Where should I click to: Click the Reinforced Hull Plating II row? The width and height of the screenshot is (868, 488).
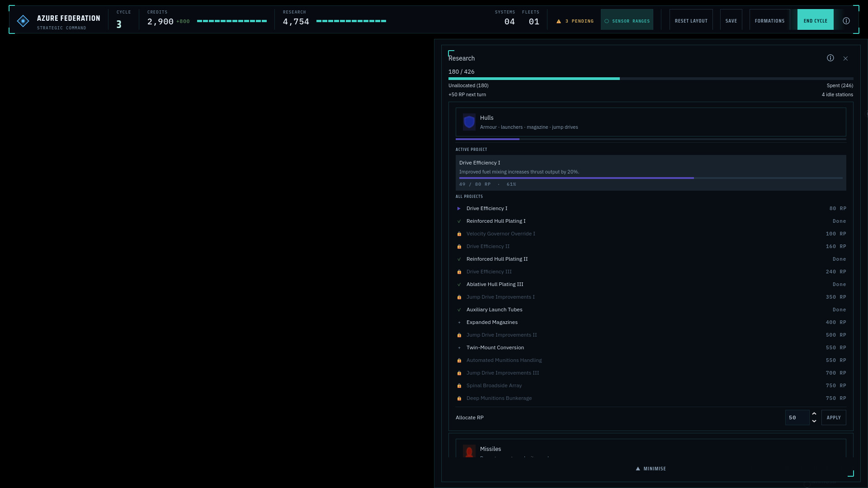651,259
